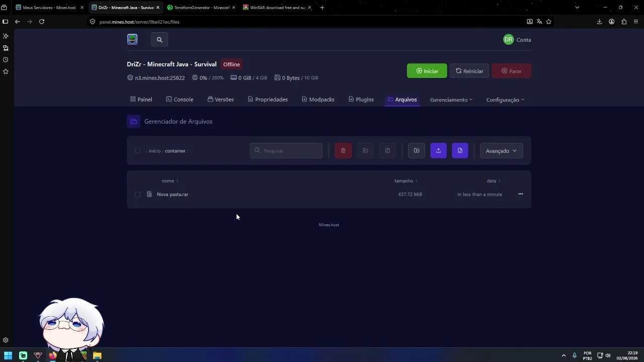
Task: Open the three-dot menu for Nova pasta.rar
Action: pos(521,194)
